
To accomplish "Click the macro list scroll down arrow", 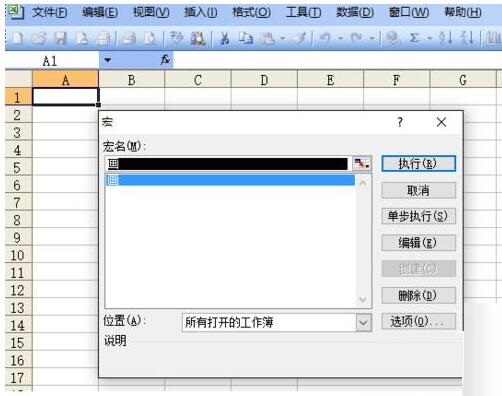I will pos(363,300).
